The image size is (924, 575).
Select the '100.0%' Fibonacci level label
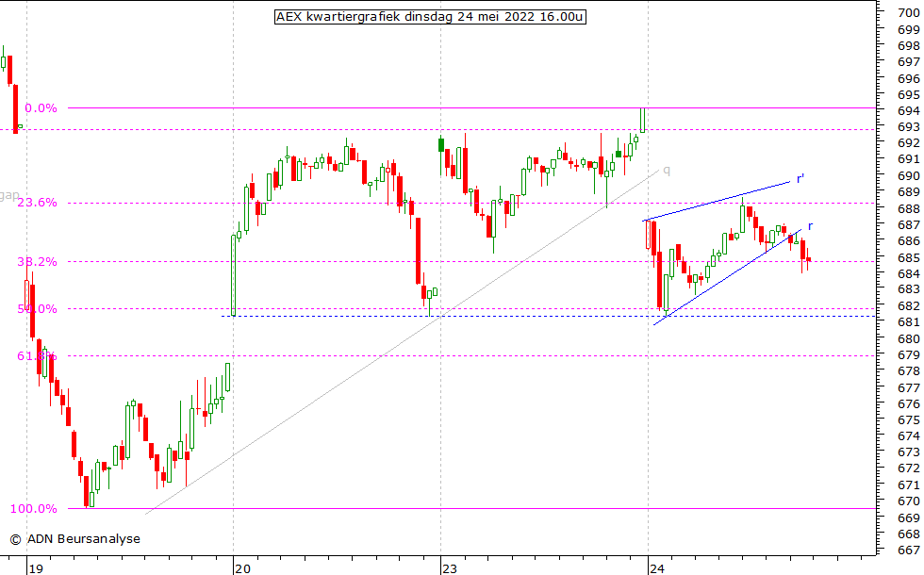[x=34, y=508]
